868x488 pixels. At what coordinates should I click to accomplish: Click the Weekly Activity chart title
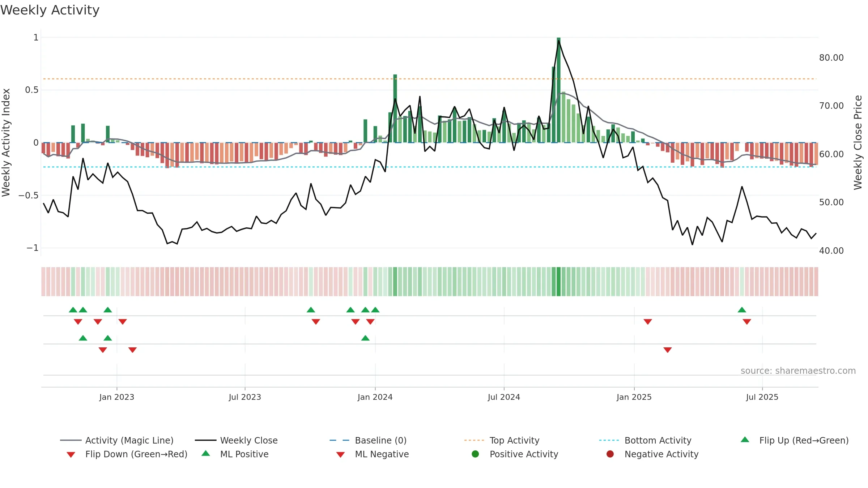pyautogui.click(x=50, y=10)
